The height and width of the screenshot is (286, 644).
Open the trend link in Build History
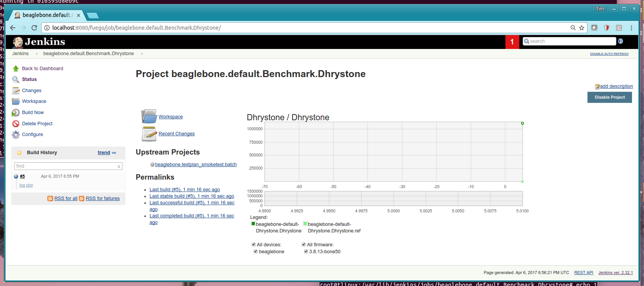pos(104,153)
